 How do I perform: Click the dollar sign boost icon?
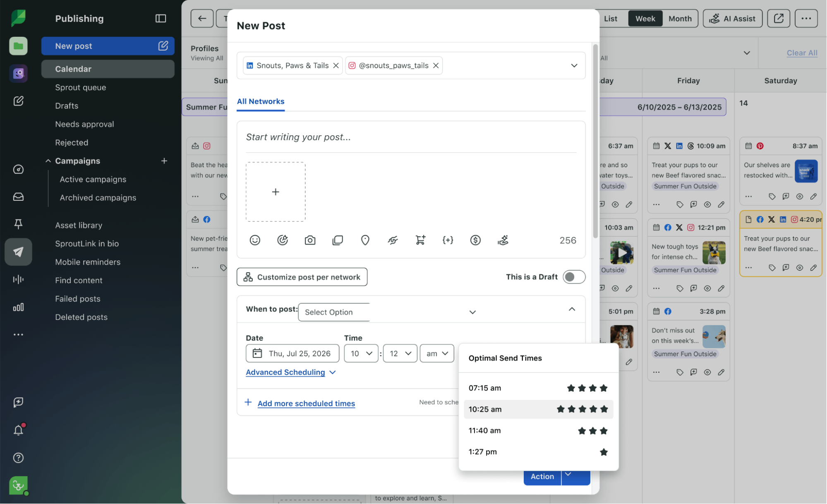475,240
